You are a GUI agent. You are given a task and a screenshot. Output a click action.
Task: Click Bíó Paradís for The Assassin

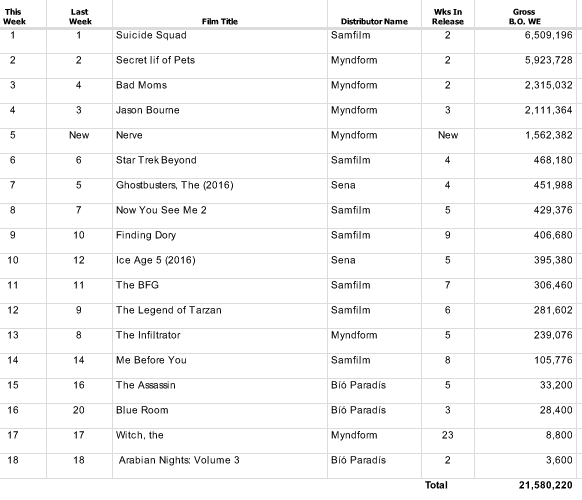(x=359, y=385)
